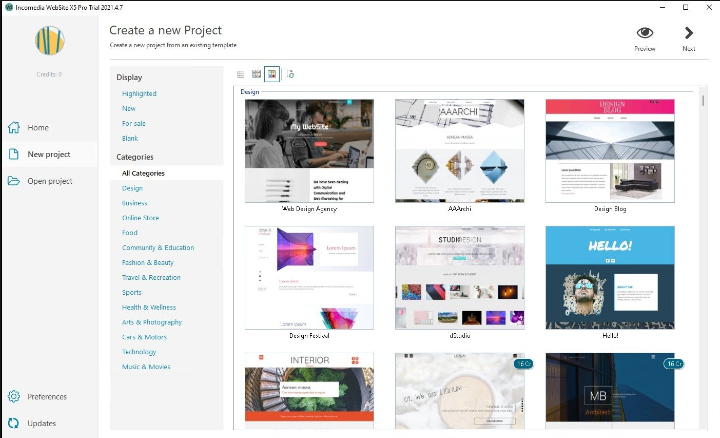Select the coffee cup template thumbnail
The height and width of the screenshot is (438, 720).
coord(460,390)
